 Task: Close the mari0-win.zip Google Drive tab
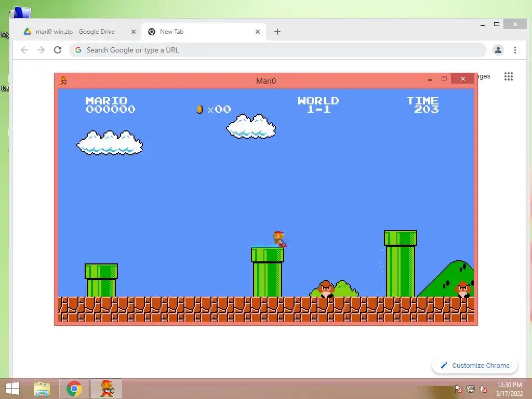point(134,32)
